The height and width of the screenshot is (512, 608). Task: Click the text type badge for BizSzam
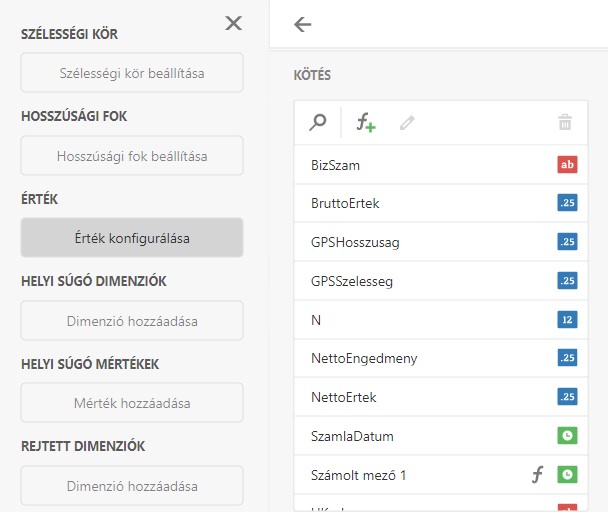point(567,165)
